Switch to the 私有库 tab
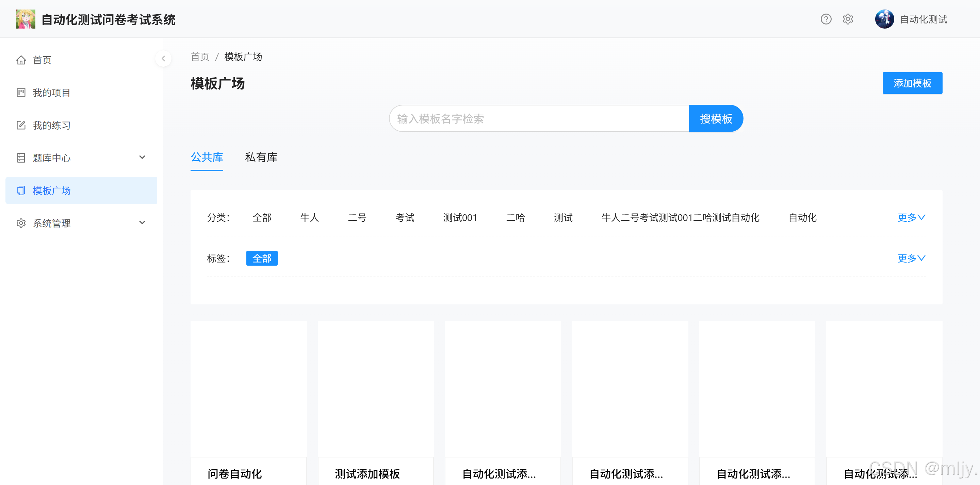980x485 pixels. (261, 157)
